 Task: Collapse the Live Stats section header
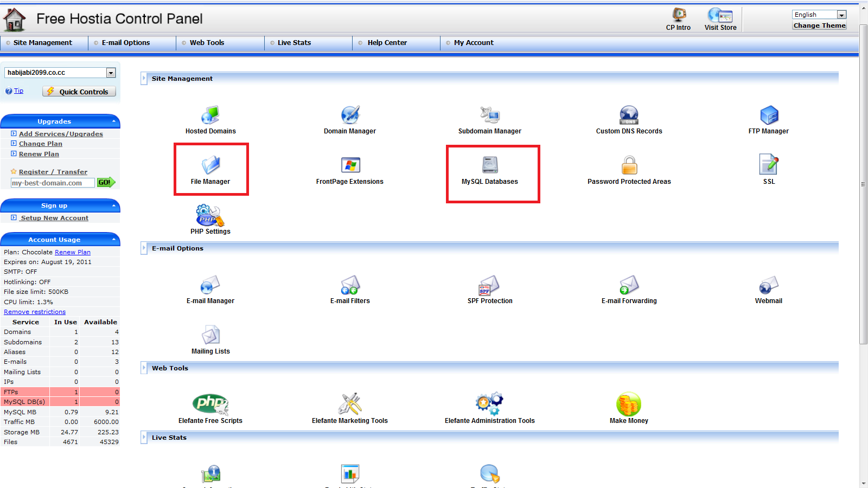point(144,438)
